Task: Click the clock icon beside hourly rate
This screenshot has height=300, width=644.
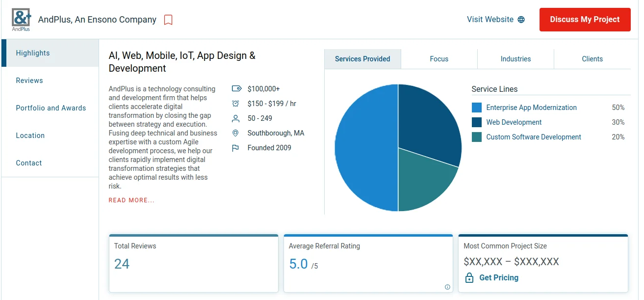Action: 235,104
